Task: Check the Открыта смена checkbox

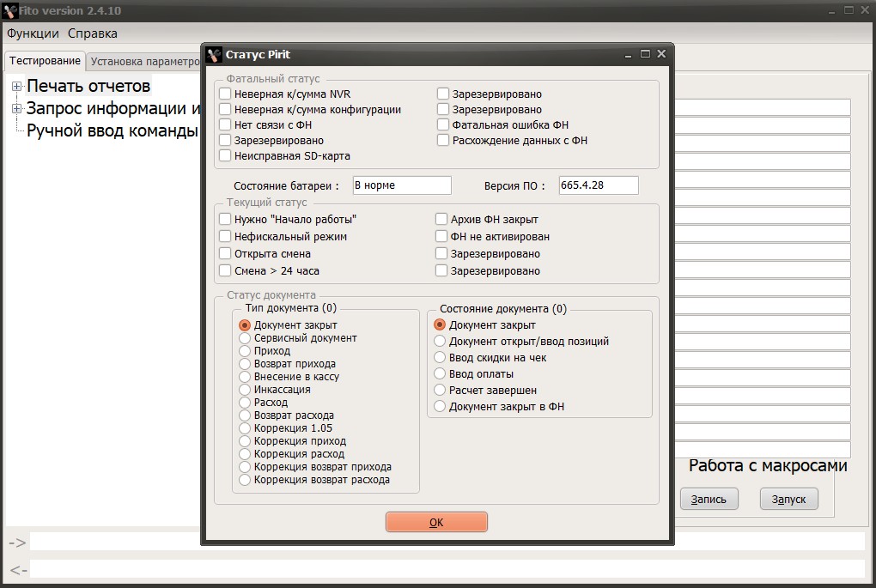Action: point(226,253)
